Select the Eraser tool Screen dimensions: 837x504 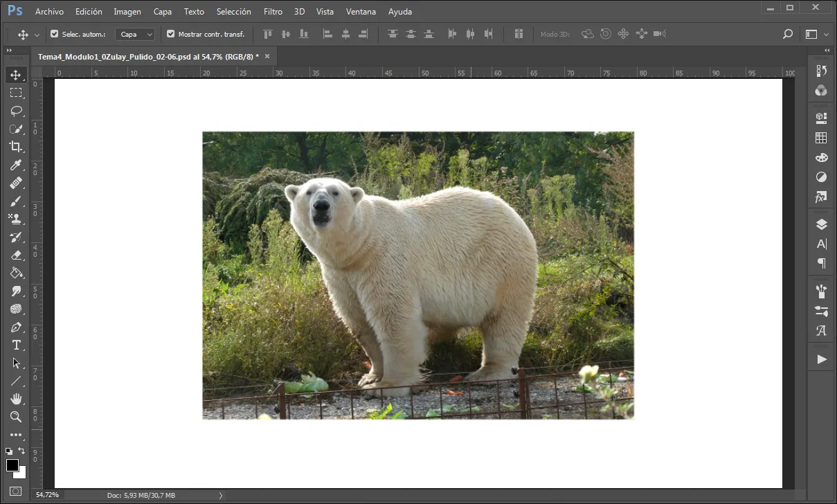click(16, 255)
